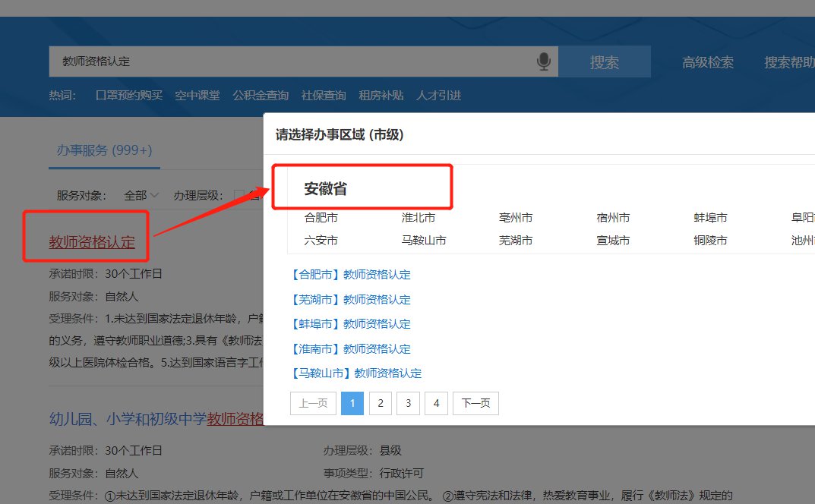This screenshot has height=504, width=815.
Task: Choose 马鞍山市 in the city list
Action: tap(424, 241)
